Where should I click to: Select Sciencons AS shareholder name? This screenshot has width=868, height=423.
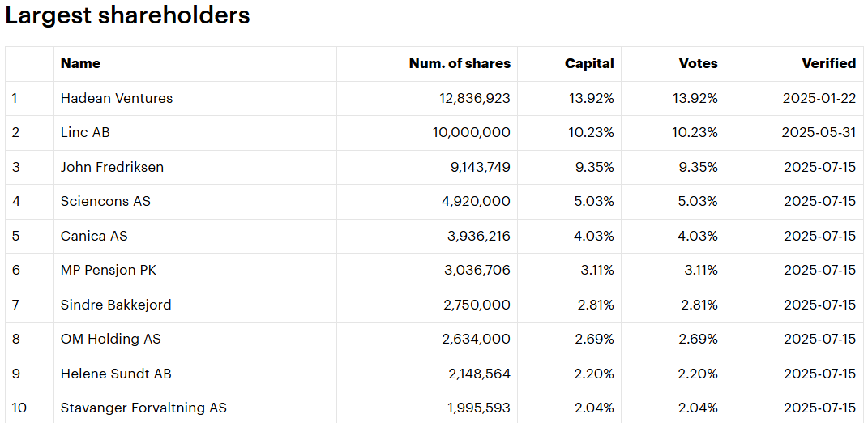[x=105, y=202]
